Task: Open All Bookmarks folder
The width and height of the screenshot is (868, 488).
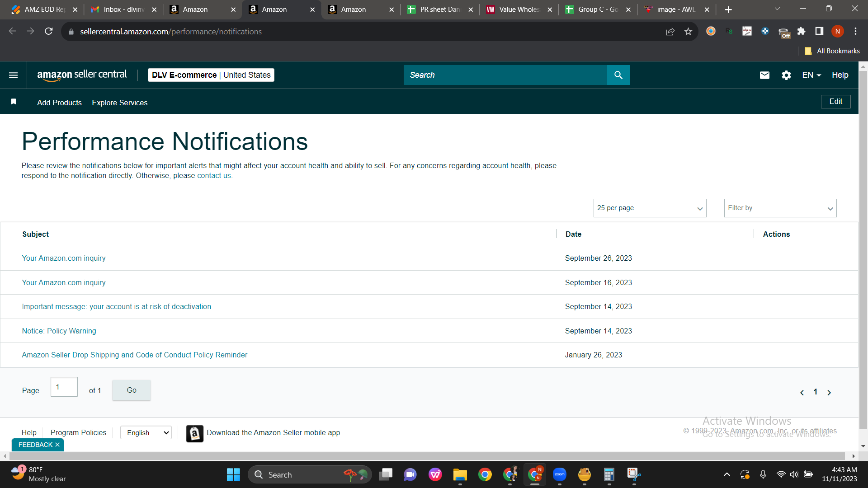Action: 832,51
